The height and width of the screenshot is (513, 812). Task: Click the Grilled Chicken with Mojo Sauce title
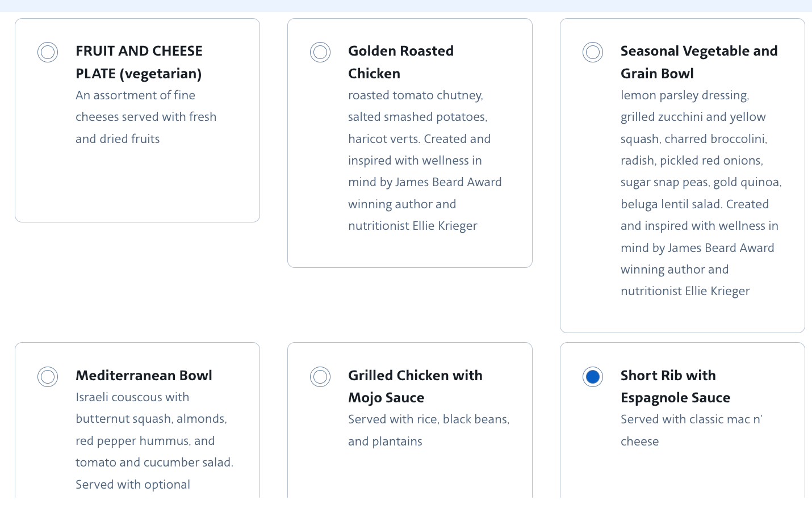(x=415, y=386)
